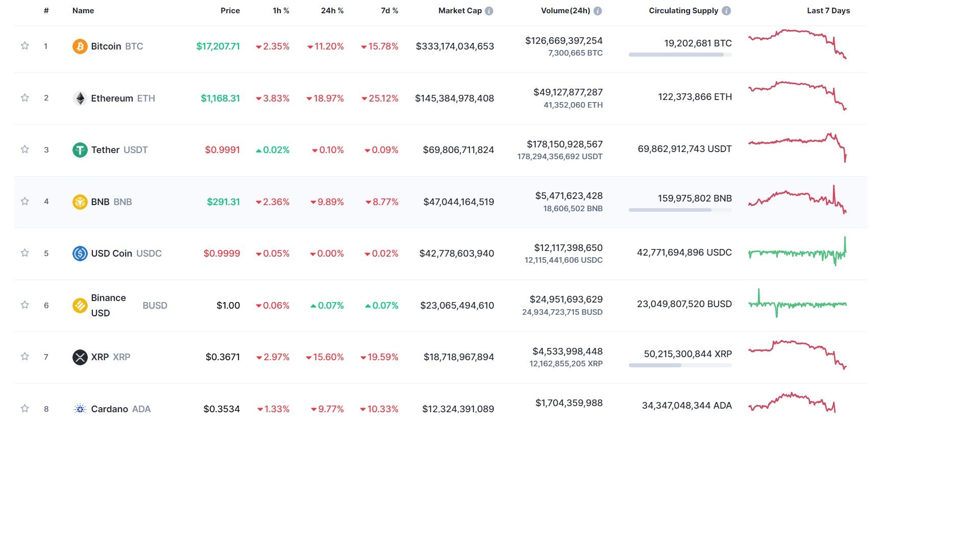Open XRP last 7 days sparkline chart

(x=797, y=355)
